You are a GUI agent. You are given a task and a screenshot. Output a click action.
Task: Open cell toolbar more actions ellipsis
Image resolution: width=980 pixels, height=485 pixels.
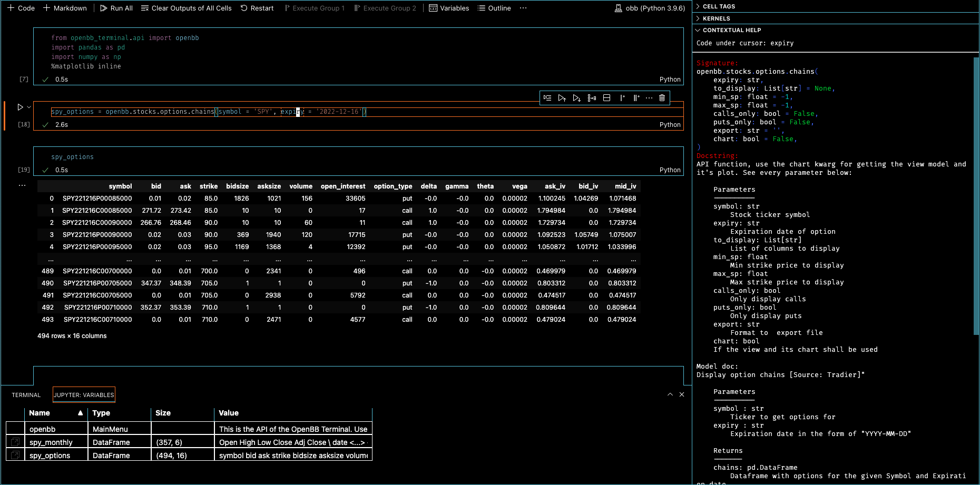point(649,98)
